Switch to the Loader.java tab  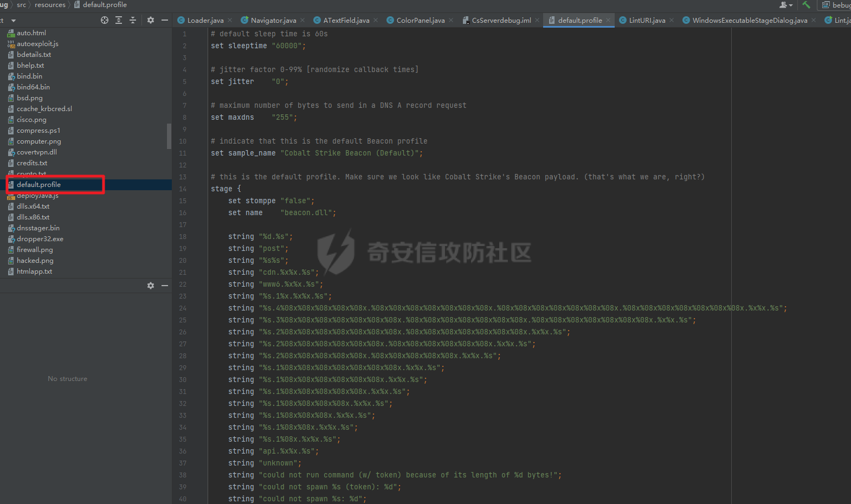pos(205,21)
